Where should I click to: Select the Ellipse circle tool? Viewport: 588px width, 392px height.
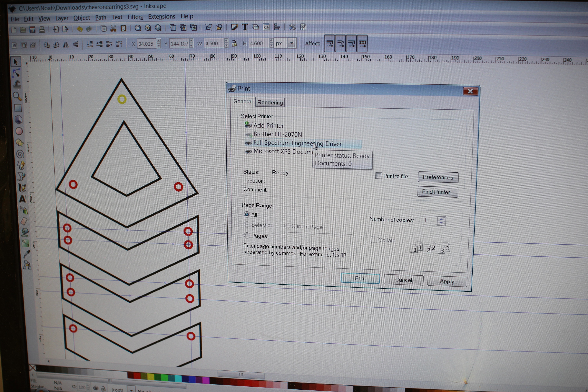tap(19, 131)
